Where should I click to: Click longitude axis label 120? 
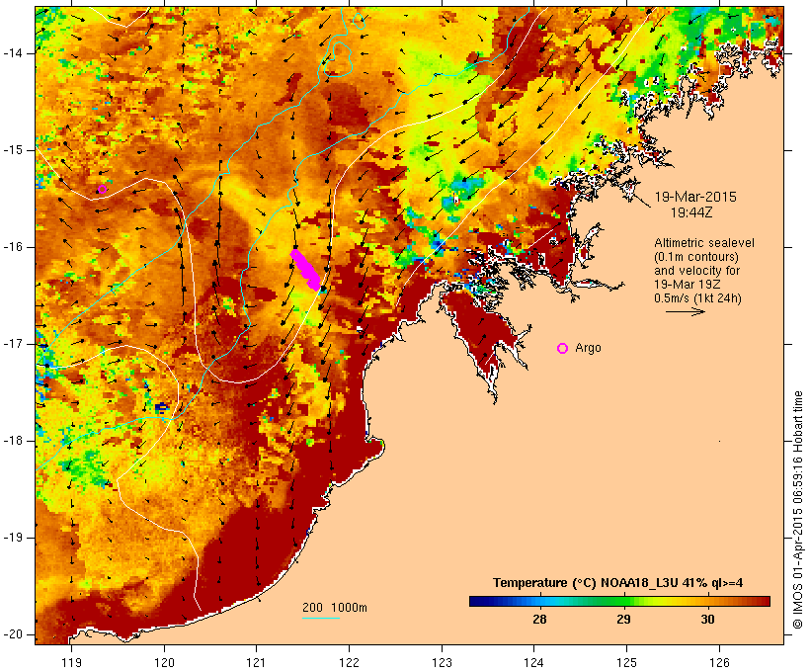(164, 662)
